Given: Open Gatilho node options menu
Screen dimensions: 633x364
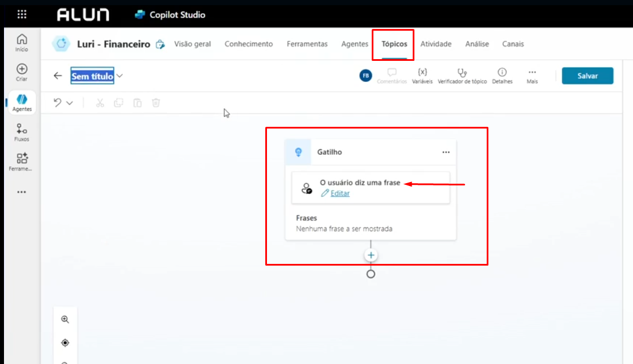Looking at the screenshot, I should pyautogui.click(x=446, y=152).
